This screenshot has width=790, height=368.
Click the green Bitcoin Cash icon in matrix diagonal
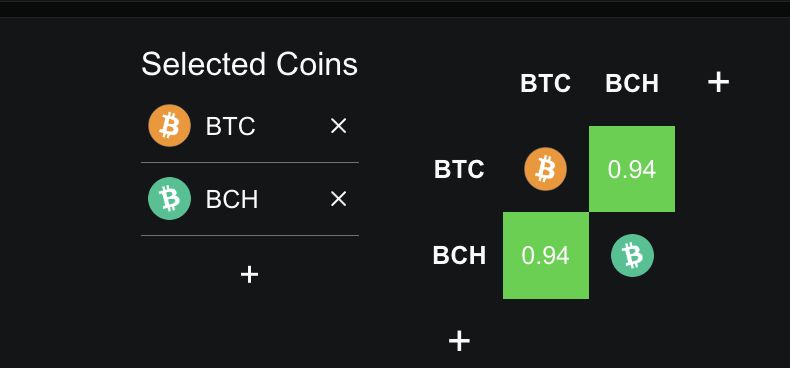pyautogui.click(x=632, y=256)
